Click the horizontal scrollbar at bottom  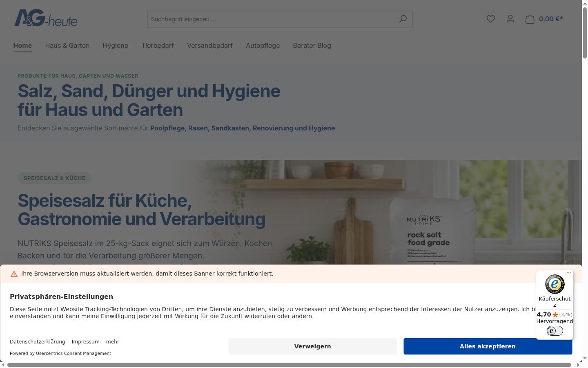pyautogui.click(x=289, y=365)
